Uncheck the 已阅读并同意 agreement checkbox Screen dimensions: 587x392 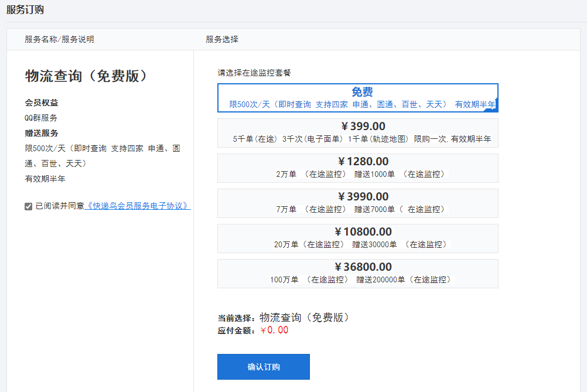point(29,206)
